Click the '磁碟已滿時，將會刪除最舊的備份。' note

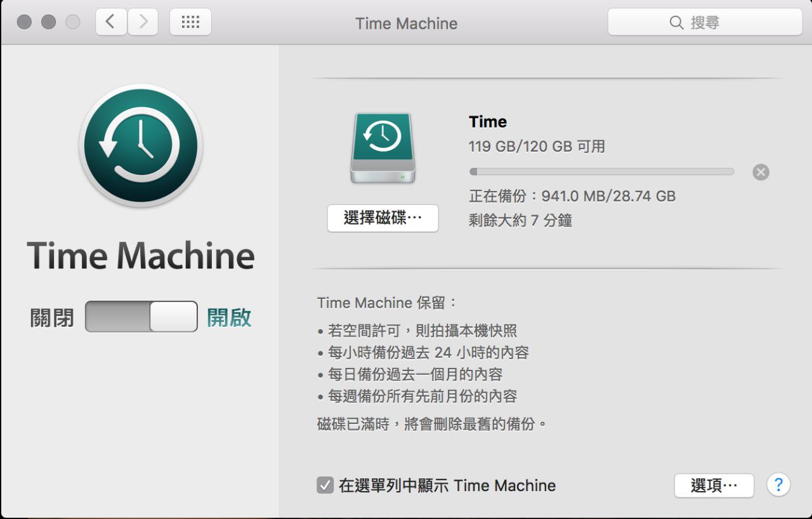(x=432, y=424)
